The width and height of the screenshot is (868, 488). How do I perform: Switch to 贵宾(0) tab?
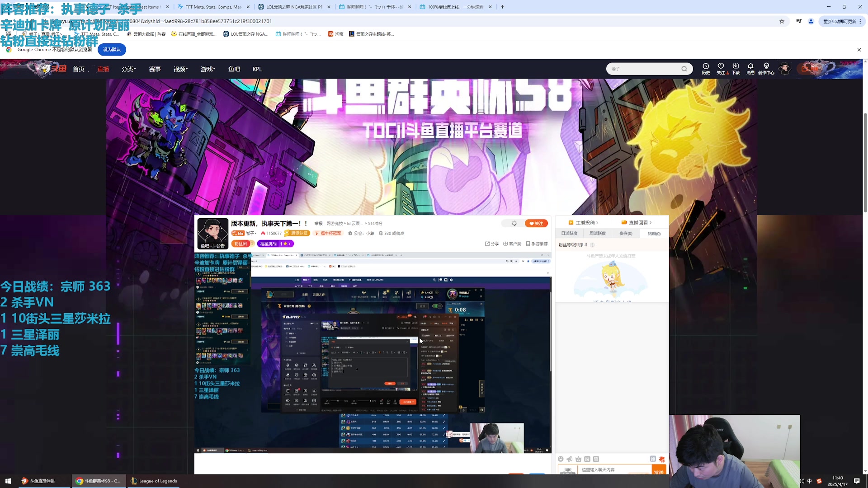pos(626,233)
